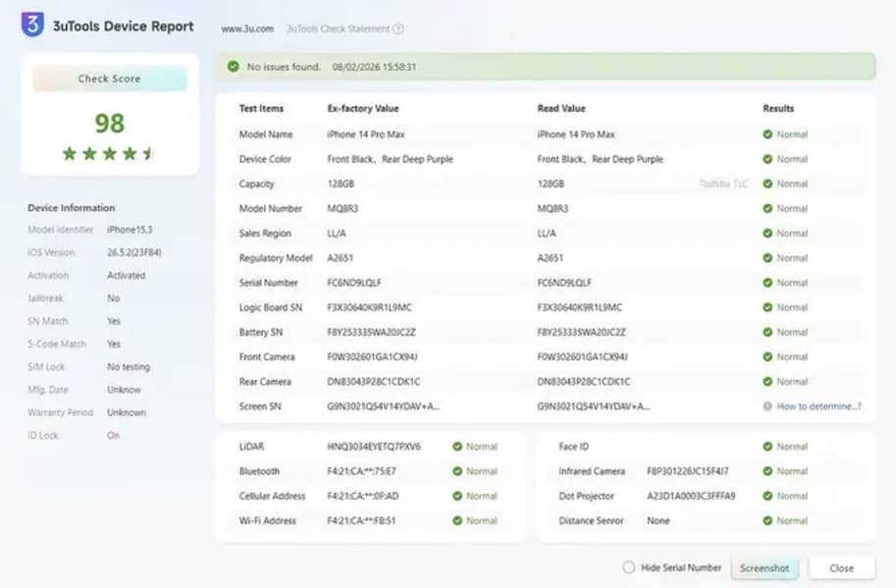Screen dimensions: 896x588
Task: Take a report with the Screenshot button
Action: pos(764,568)
